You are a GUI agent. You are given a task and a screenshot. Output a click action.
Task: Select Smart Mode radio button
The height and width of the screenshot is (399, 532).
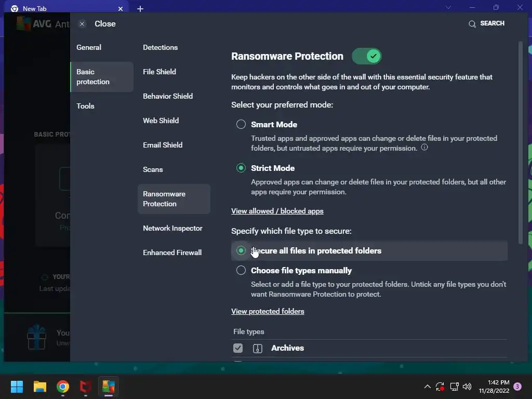[241, 124]
